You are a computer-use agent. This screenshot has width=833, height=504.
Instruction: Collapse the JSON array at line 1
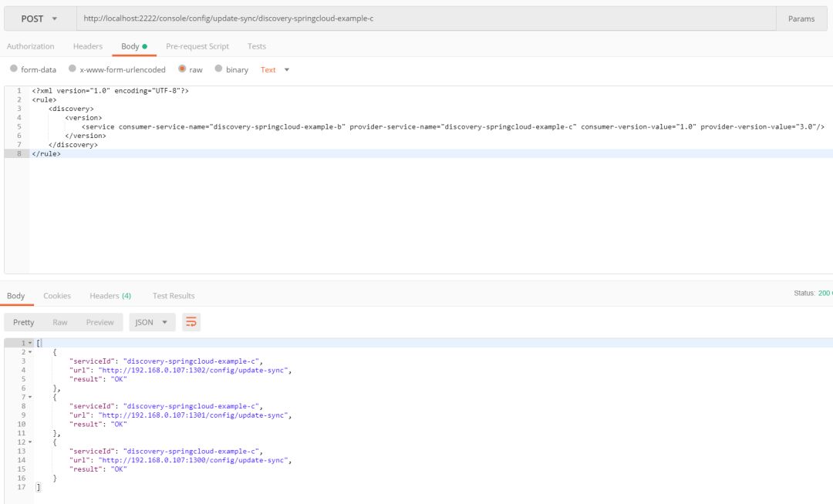click(x=30, y=343)
